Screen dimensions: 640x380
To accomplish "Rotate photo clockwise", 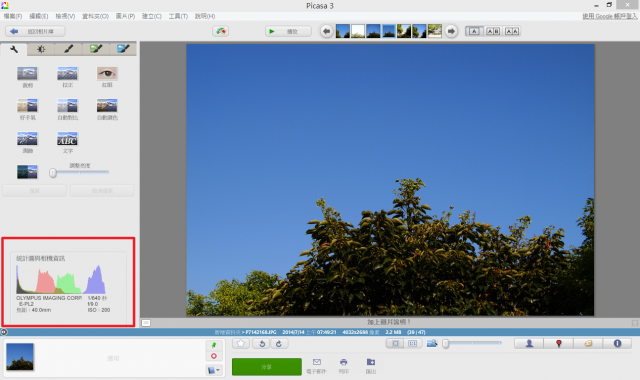I will [279, 344].
